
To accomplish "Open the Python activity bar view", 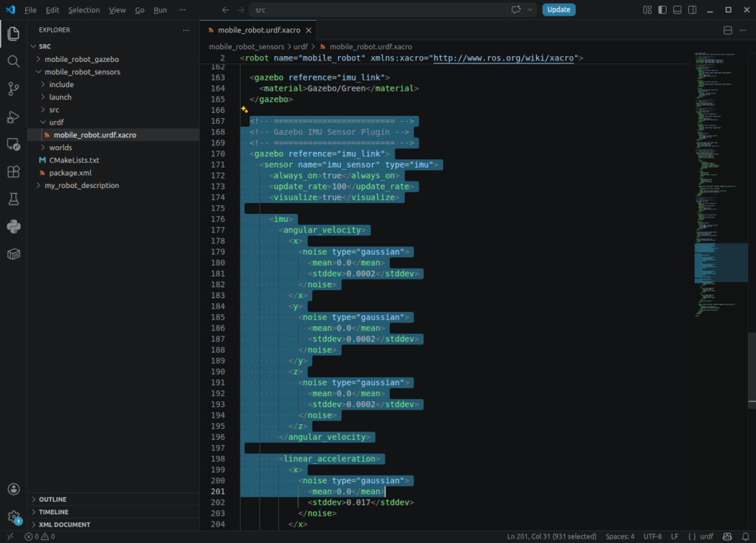I will [13, 226].
